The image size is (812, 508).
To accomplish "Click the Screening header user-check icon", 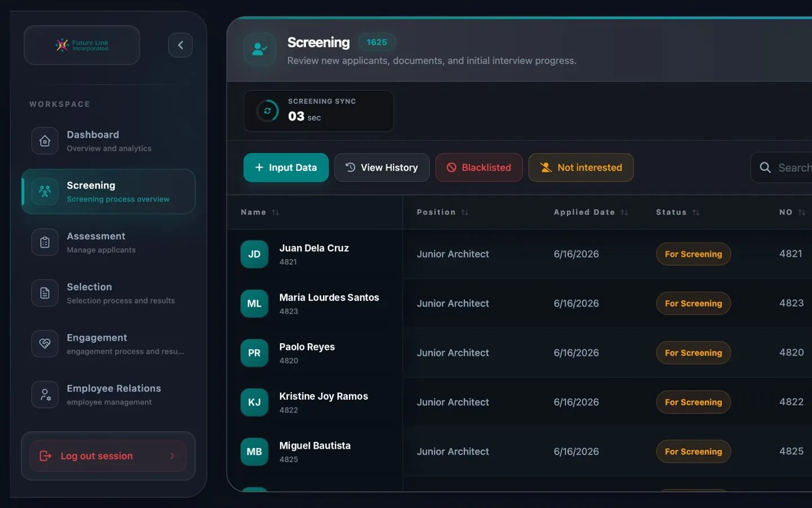I will [260, 49].
